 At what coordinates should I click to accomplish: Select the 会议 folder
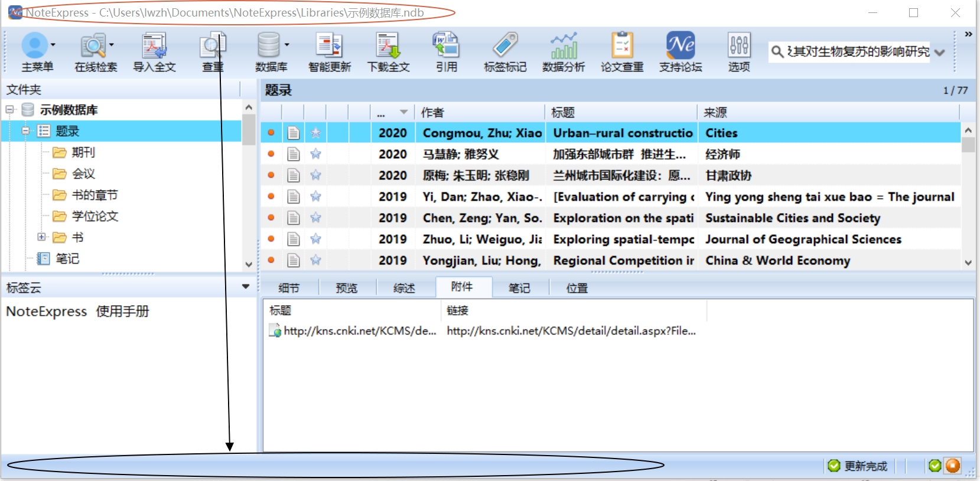pyautogui.click(x=83, y=174)
